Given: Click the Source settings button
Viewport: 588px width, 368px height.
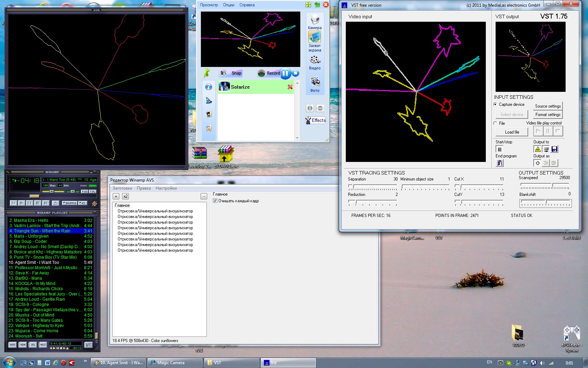Looking at the screenshot, I should [x=548, y=106].
